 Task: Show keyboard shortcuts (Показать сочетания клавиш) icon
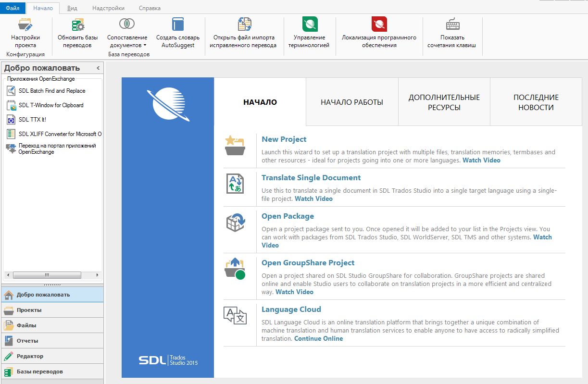[452, 24]
